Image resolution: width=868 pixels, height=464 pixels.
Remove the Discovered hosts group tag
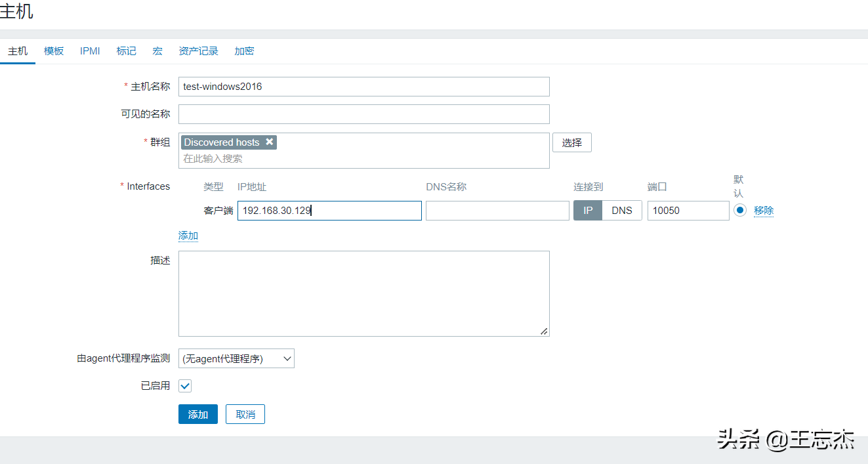pos(269,142)
